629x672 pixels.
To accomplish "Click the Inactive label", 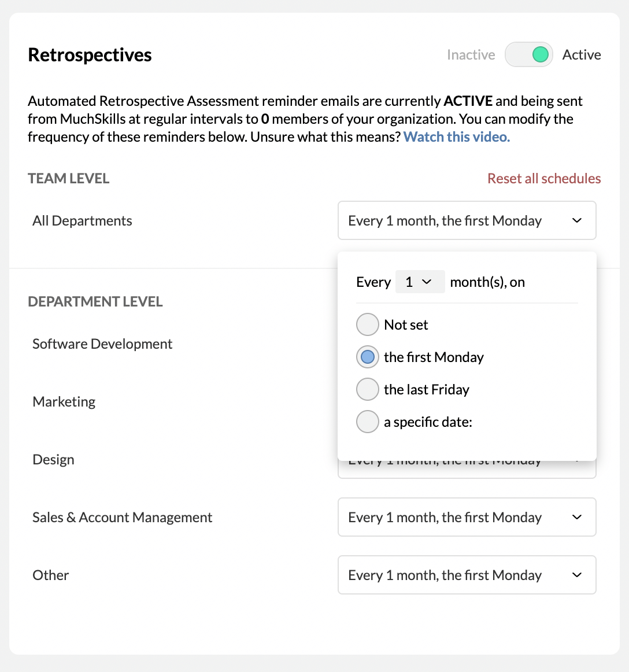I will [x=471, y=55].
